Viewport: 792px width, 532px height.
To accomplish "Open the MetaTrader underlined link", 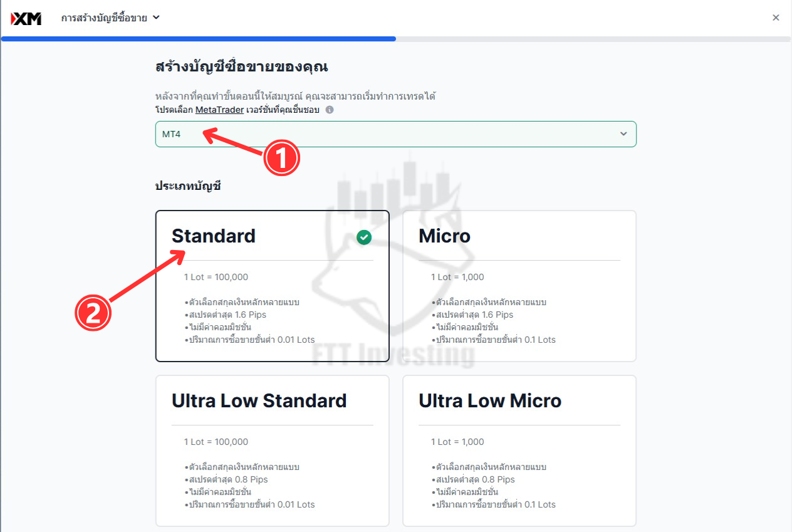I will coord(220,110).
